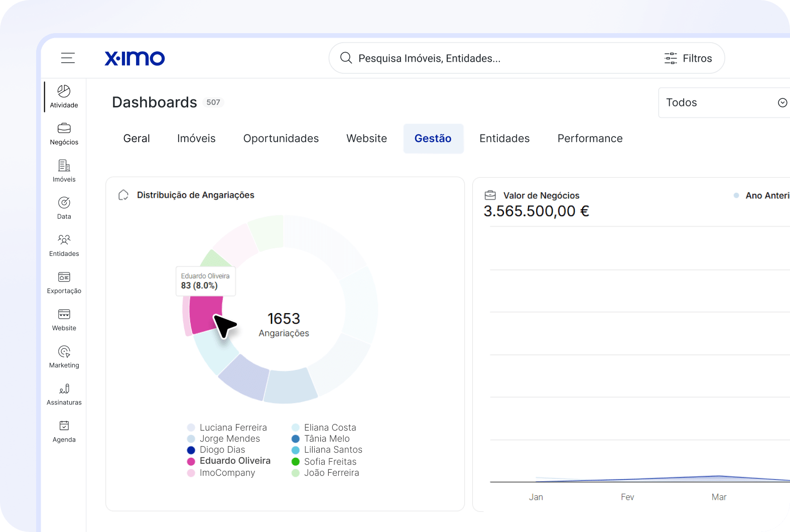Open Agenda in the sidebar
The width and height of the screenshot is (790, 532).
coord(64,431)
